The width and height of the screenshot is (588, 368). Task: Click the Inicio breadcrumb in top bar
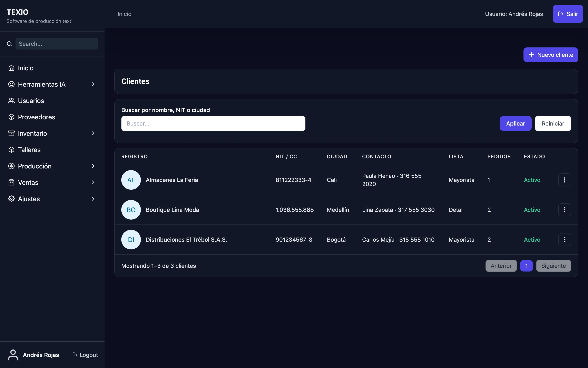[124, 14]
